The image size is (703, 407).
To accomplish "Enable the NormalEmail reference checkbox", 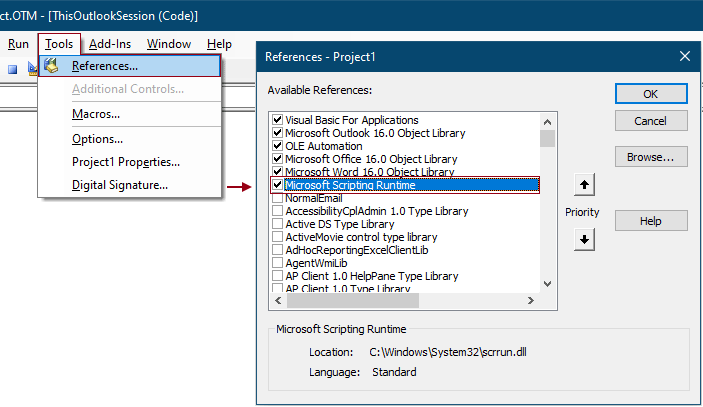I will (x=277, y=198).
